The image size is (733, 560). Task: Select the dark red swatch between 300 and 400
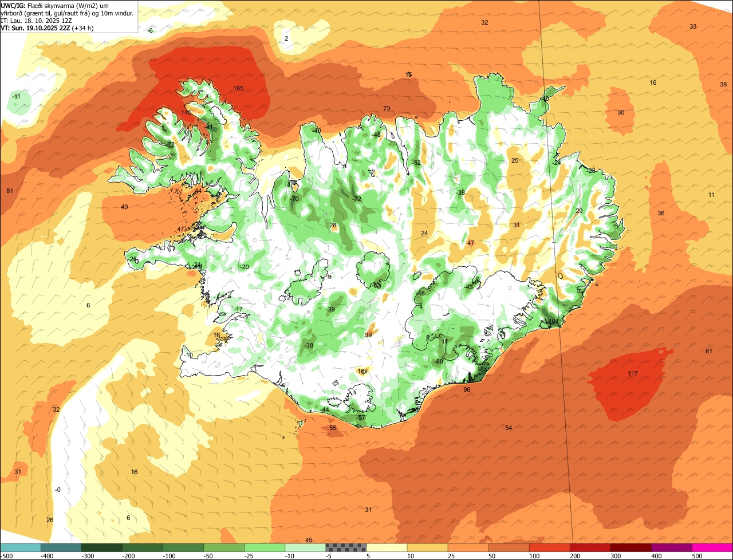pyautogui.click(x=630, y=547)
